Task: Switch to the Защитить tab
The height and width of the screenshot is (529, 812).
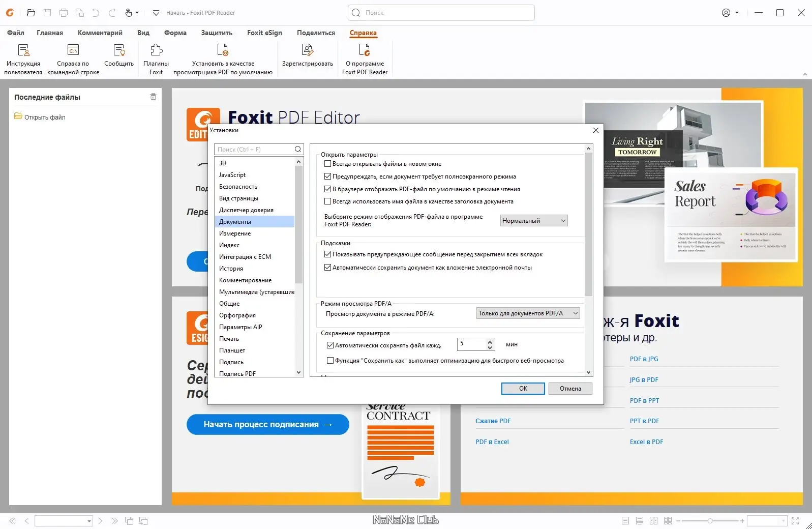Action: coord(217,33)
